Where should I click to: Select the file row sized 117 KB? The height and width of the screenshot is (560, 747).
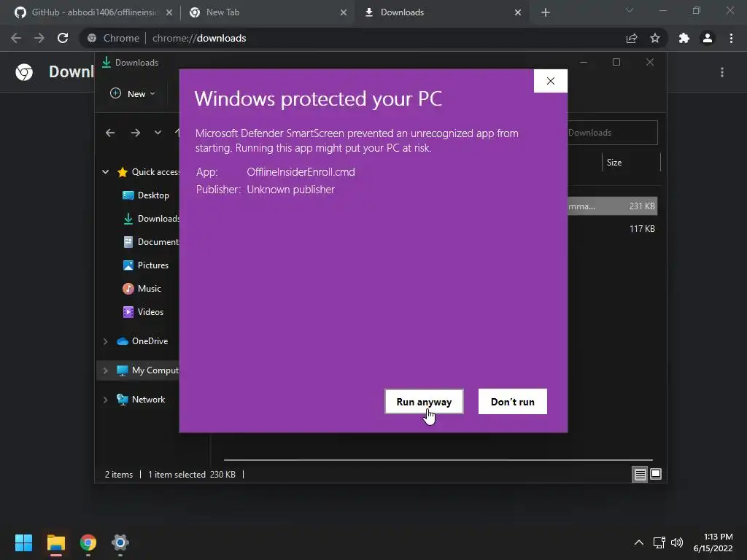(613, 229)
